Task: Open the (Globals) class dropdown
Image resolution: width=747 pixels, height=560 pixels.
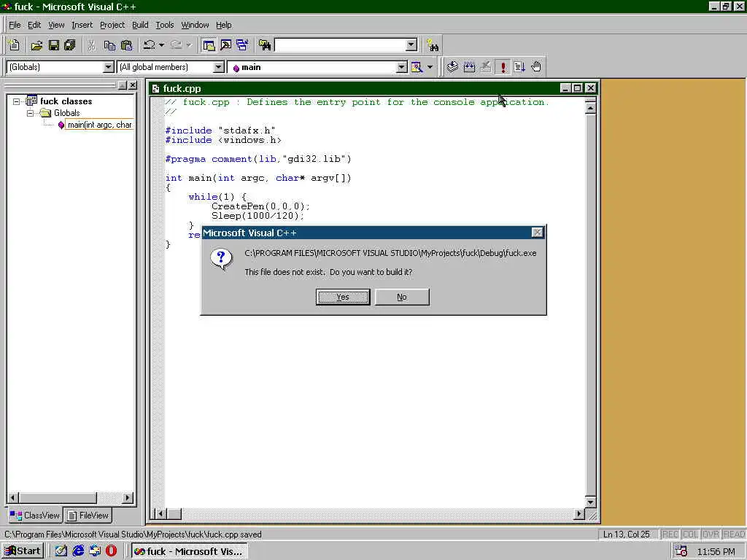Action: (108, 67)
